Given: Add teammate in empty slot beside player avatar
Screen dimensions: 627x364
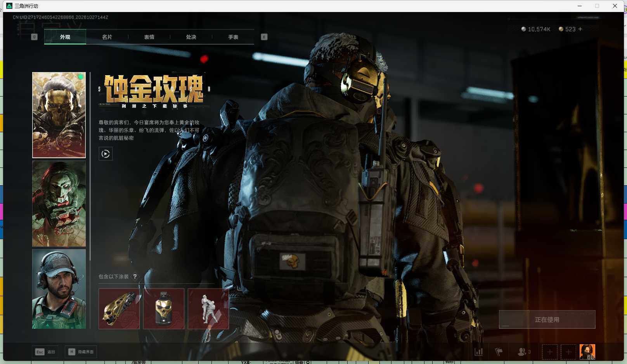Looking at the screenshot, I should pos(568,352).
